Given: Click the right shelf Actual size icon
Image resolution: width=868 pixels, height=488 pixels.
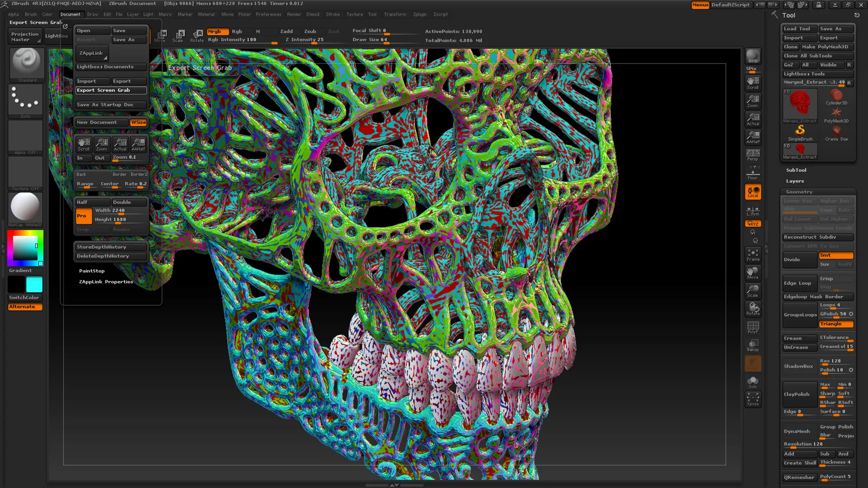Looking at the screenshot, I should click(x=753, y=119).
